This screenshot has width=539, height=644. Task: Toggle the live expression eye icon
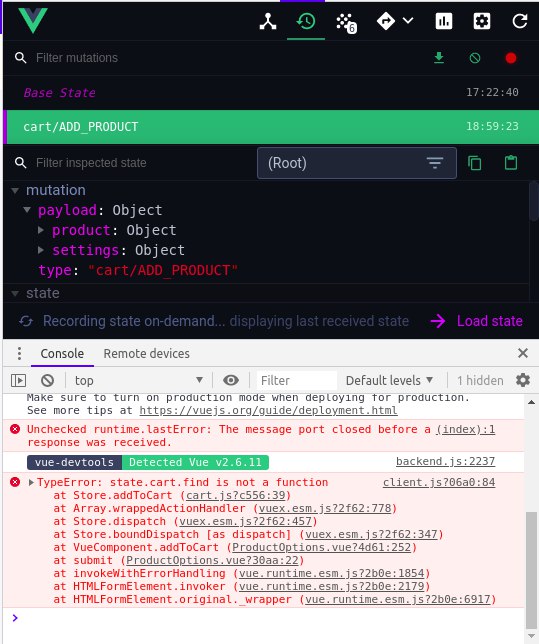coord(231,380)
